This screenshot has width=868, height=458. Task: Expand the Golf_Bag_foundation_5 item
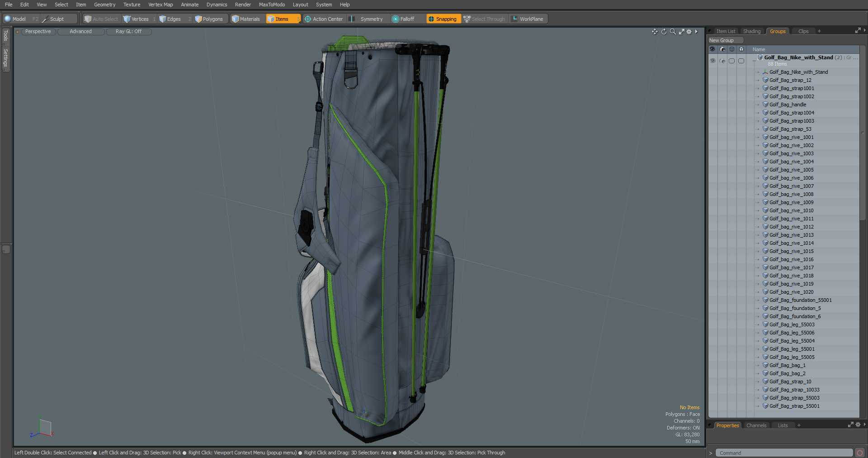pos(759,309)
